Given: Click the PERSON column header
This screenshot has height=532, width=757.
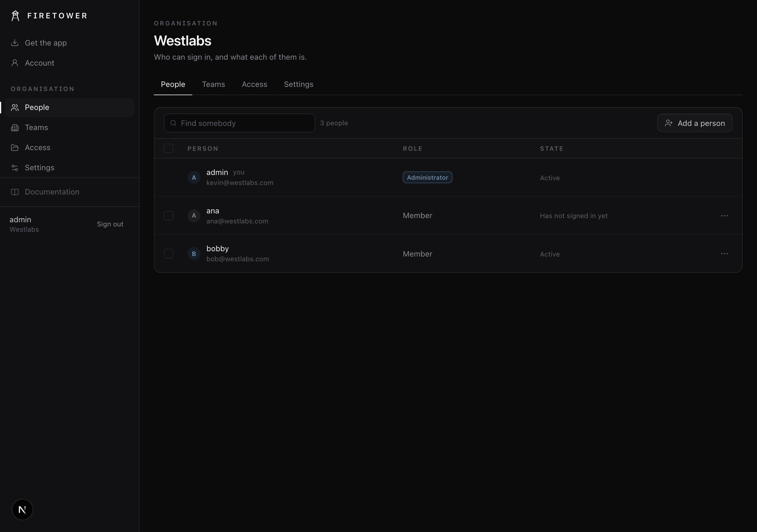Looking at the screenshot, I should (203, 149).
